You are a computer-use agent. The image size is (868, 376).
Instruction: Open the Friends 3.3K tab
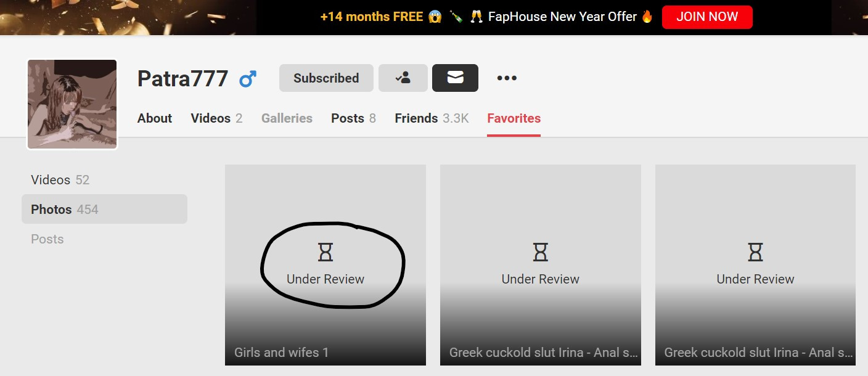click(x=432, y=118)
